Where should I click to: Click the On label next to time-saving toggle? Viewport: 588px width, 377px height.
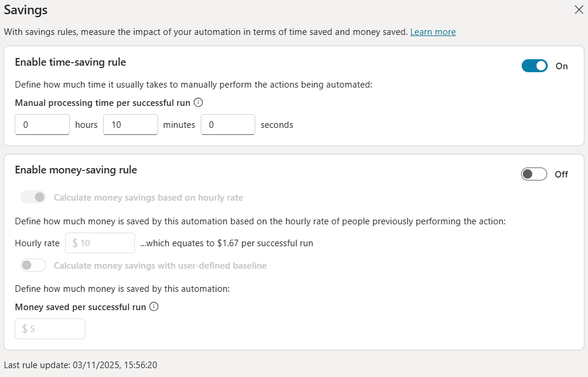point(561,66)
